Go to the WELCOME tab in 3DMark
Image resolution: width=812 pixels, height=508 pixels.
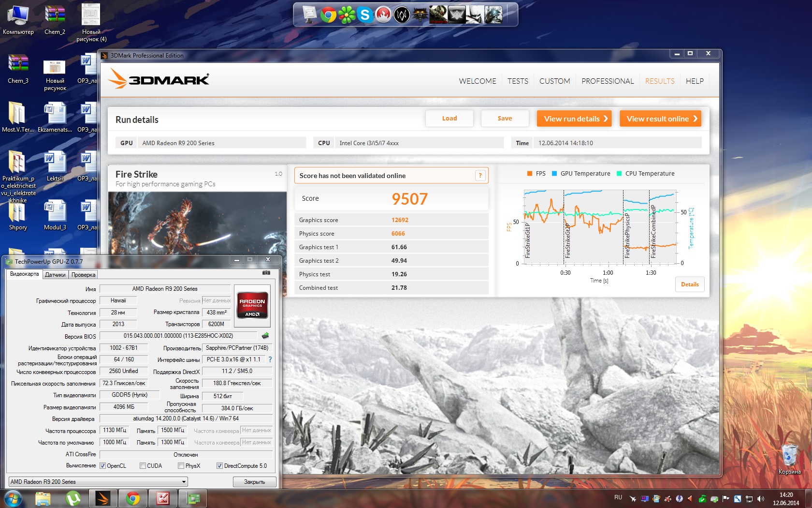[x=478, y=81]
